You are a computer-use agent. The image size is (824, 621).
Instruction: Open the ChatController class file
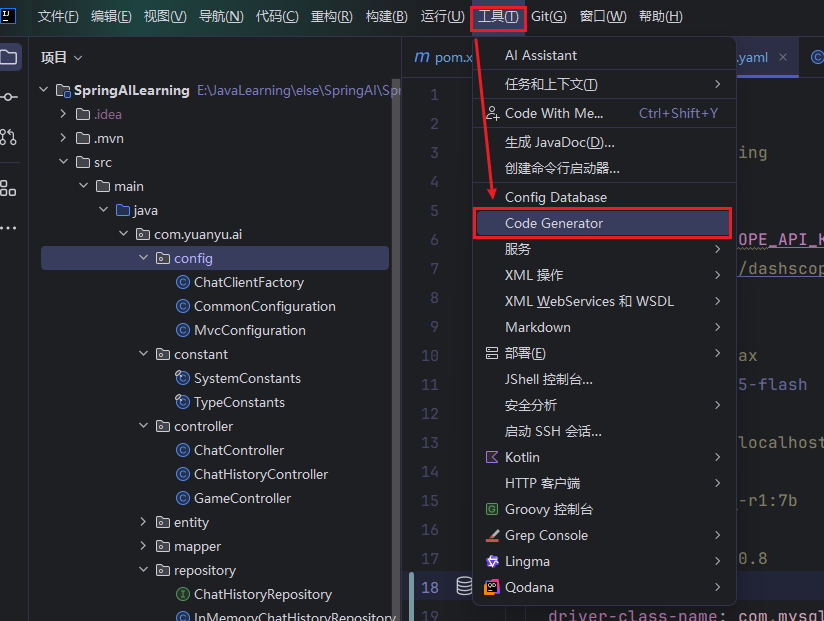pyautogui.click(x=238, y=450)
